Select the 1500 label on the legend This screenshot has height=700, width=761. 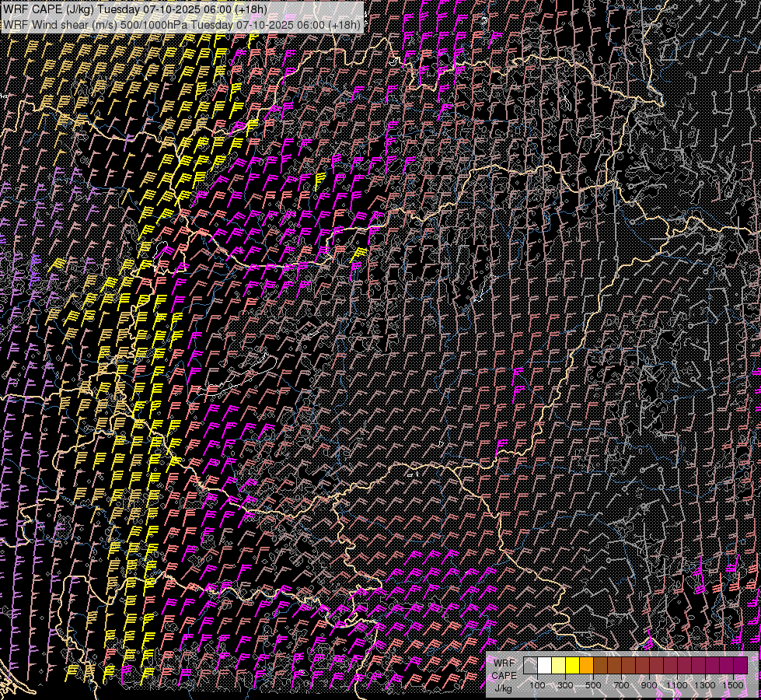pyautogui.click(x=733, y=685)
